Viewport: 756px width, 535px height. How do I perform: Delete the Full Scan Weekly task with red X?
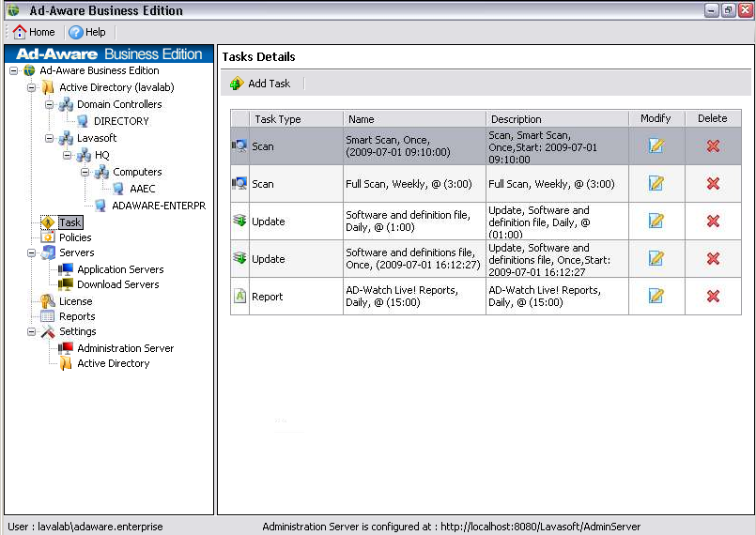click(713, 183)
